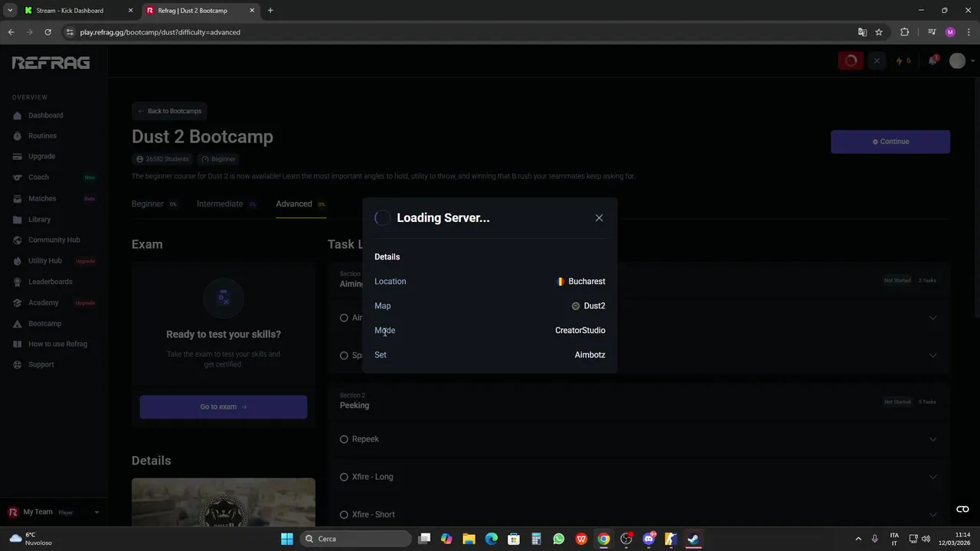Show hidden system tray icons
The width and height of the screenshot is (980, 551).
858,539
